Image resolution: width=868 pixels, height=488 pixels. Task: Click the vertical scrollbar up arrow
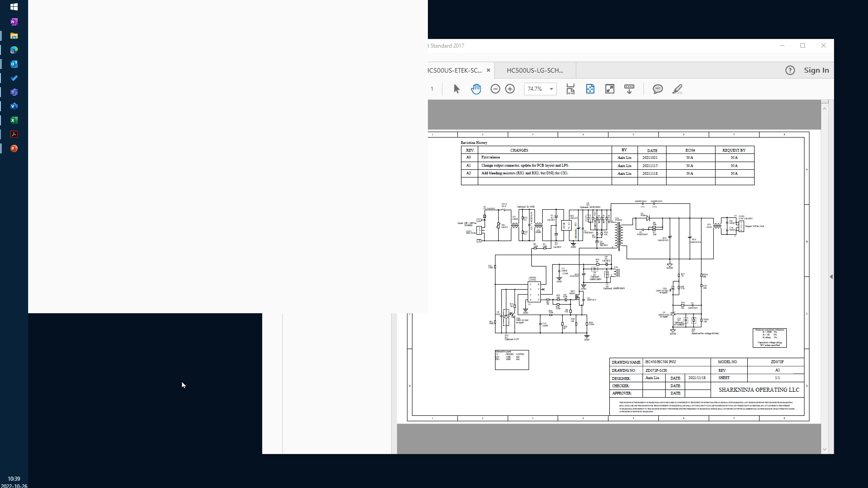click(x=825, y=108)
